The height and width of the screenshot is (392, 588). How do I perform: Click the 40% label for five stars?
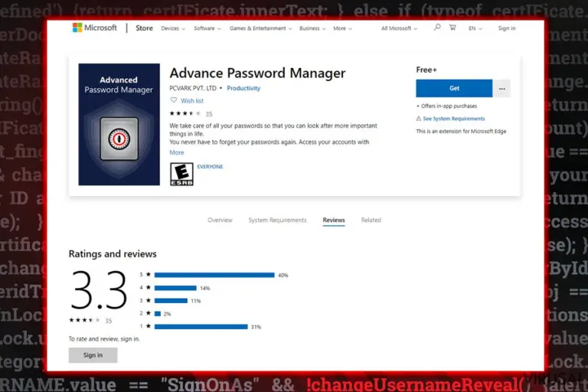(x=283, y=276)
